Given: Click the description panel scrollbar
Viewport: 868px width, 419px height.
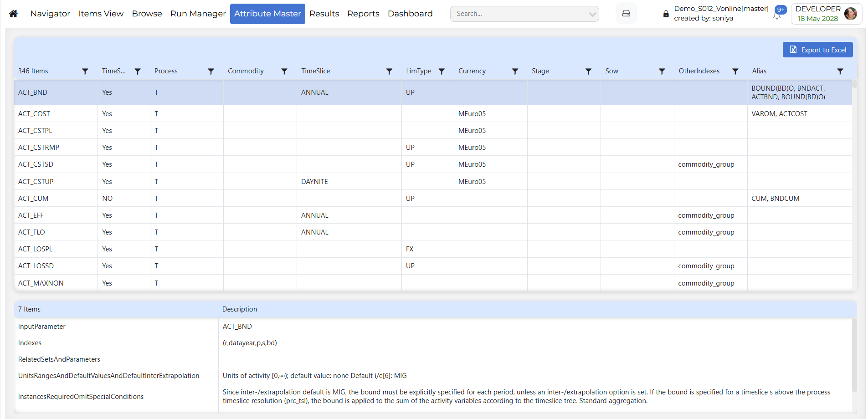Looking at the screenshot, I should (x=854, y=355).
